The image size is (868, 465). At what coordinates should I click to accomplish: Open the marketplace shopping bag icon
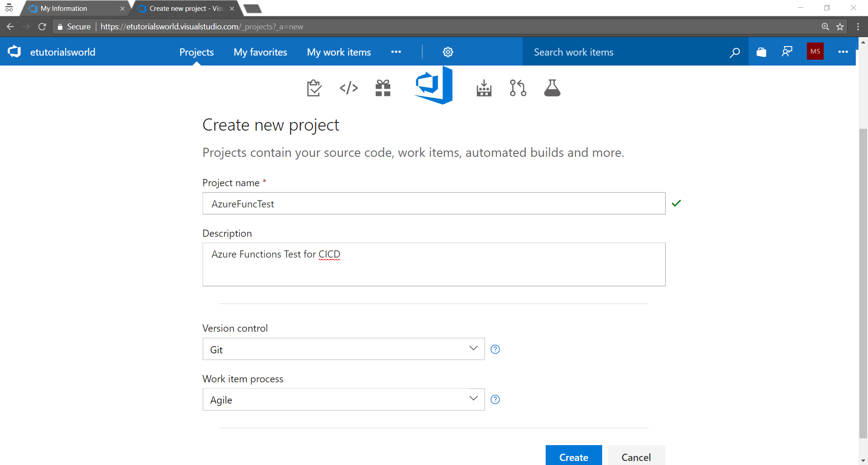(761, 52)
